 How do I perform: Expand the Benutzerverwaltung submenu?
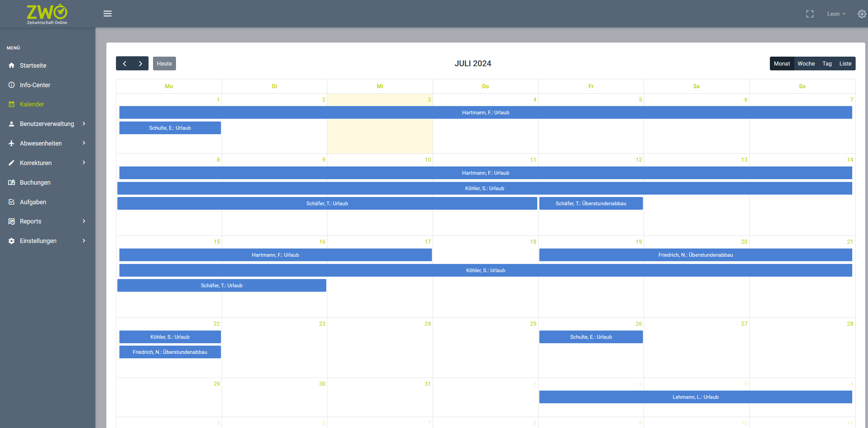tap(84, 124)
